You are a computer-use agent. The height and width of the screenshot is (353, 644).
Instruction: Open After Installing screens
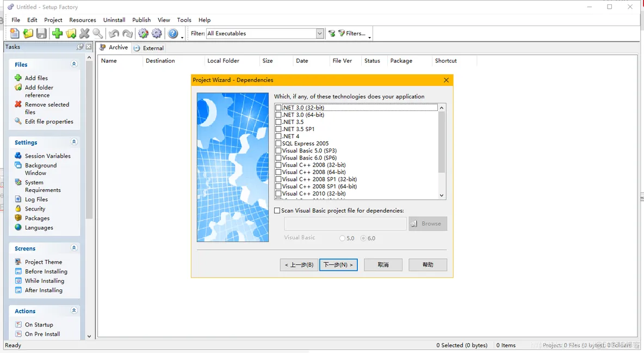tap(44, 290)
